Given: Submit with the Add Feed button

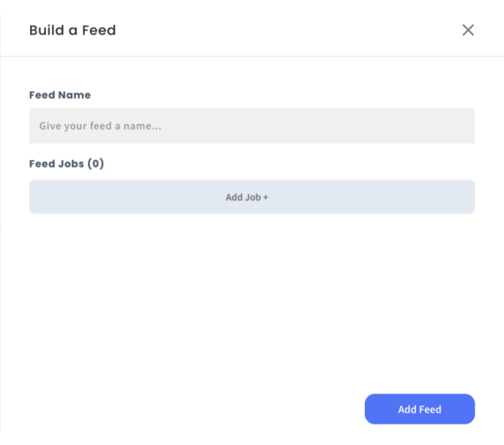Looking at the screenshot, I should point(419,409).
